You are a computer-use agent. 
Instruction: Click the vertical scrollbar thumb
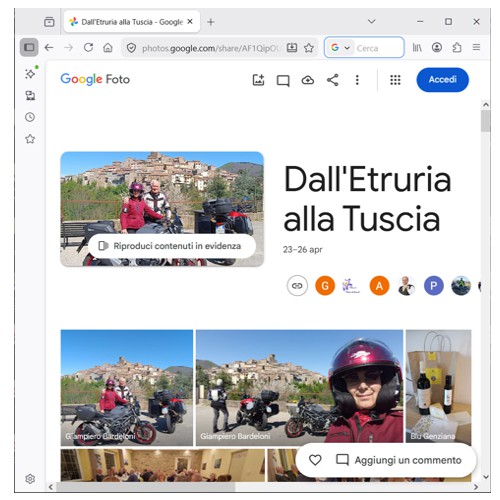point(486,121)
